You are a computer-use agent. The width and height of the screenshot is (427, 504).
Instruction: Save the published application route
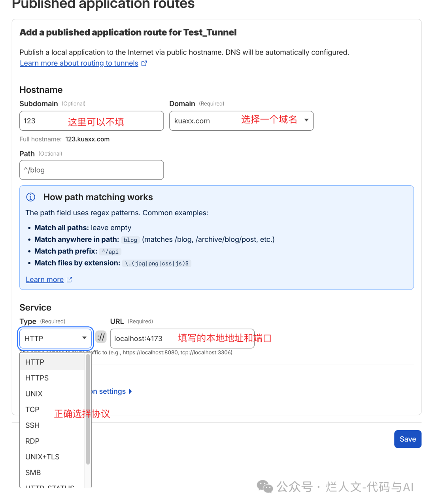(x=408, y=439)
